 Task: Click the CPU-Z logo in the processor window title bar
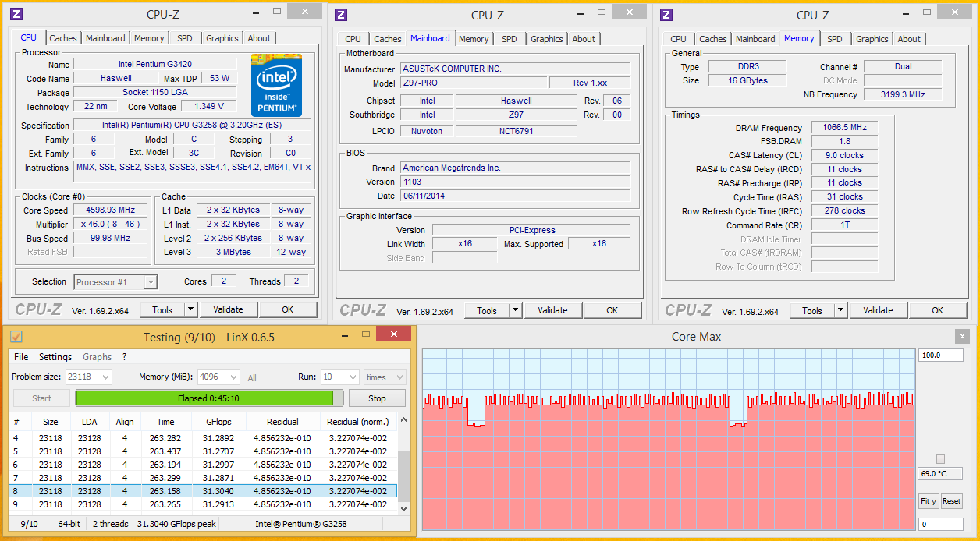click(16, 14)
